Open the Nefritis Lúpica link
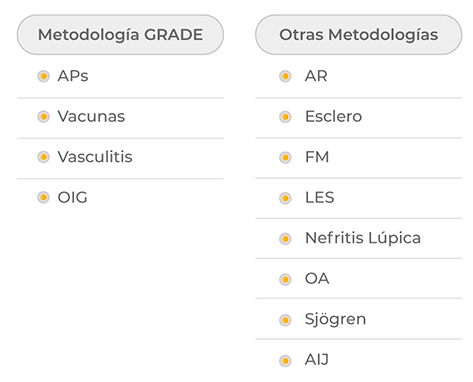The height and width of the screenshot is (382, 473). tap(363, 238)
